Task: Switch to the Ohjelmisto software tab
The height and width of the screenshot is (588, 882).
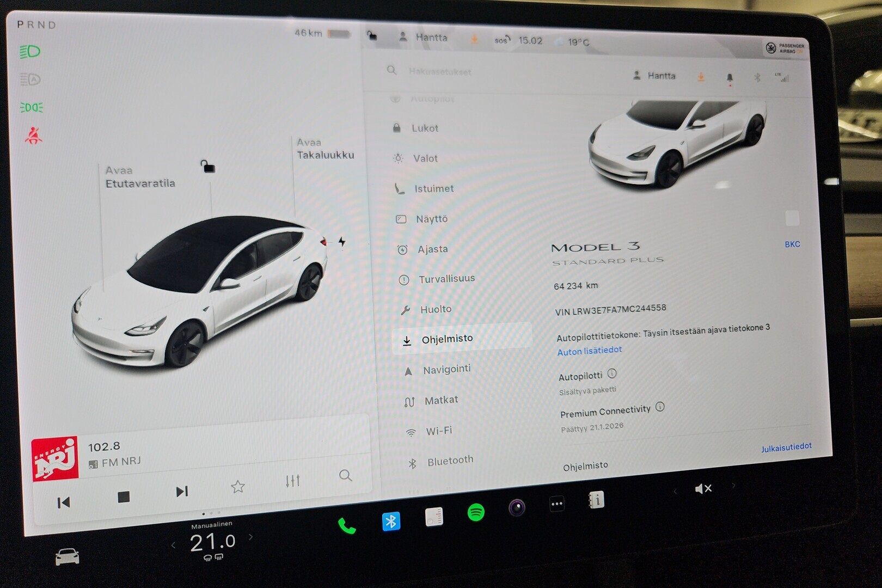Action: pyautogui.click(x=447, y=338)
